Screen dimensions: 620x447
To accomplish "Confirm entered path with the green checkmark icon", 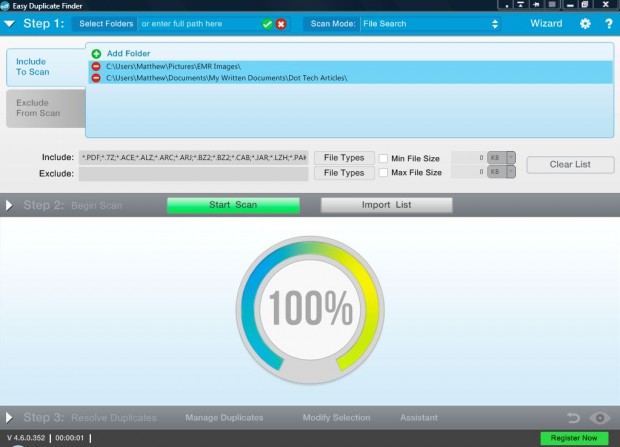I will click(267, 24).
